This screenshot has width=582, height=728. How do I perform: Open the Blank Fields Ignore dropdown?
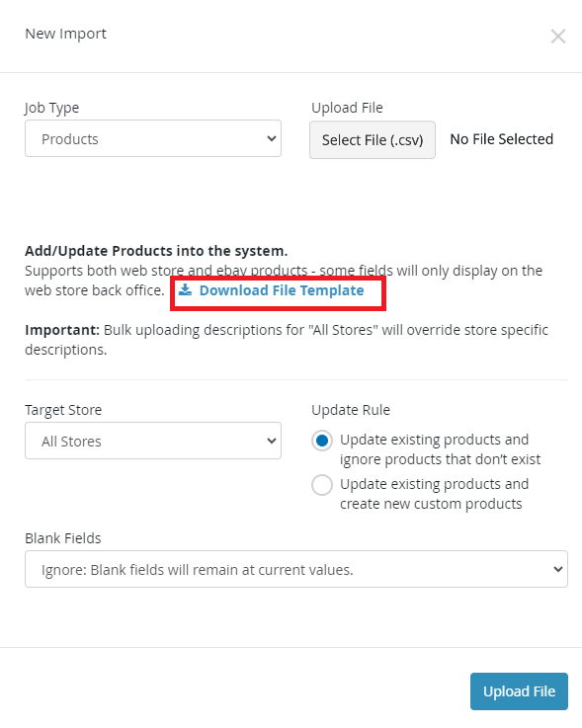click(x=296, y=569)
